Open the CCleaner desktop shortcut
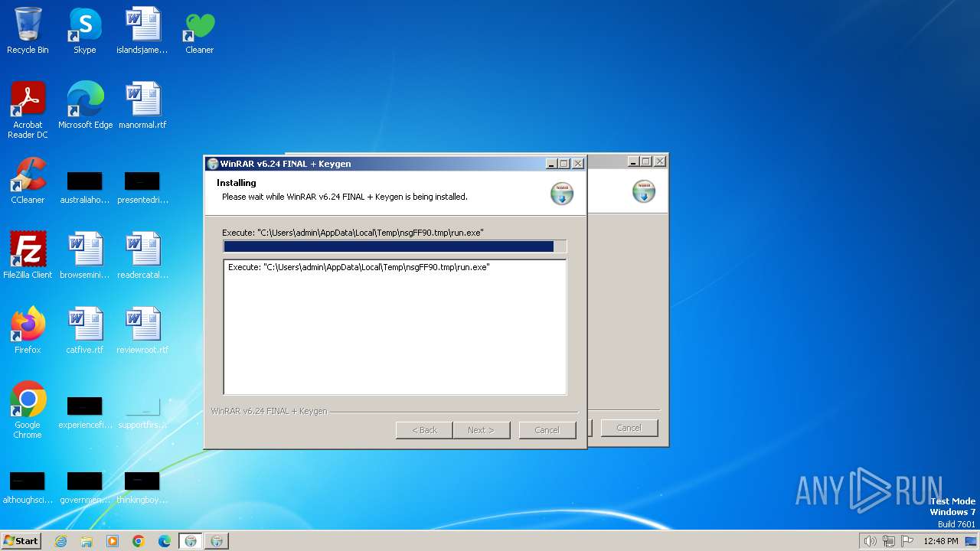Image resolution: width=980 pixels, height=551 pixels. [x=28, y=181]
